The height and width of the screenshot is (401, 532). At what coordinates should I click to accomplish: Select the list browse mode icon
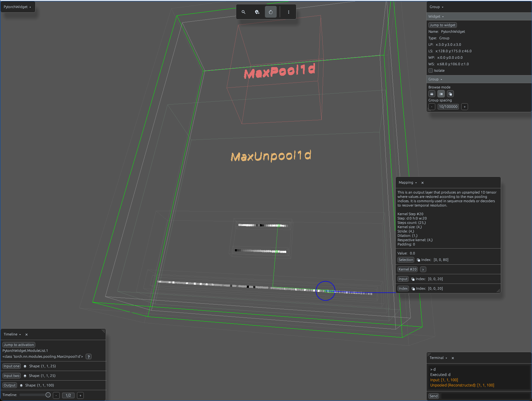click(432, 94)
